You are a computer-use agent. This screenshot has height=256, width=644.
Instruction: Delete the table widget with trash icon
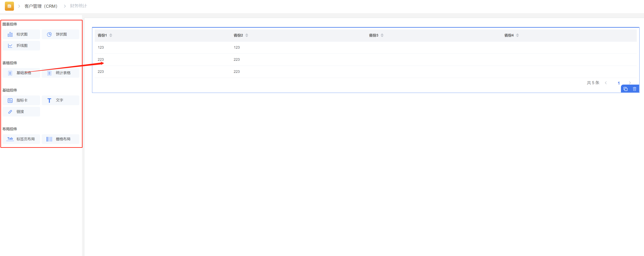[x=634, y=89]
